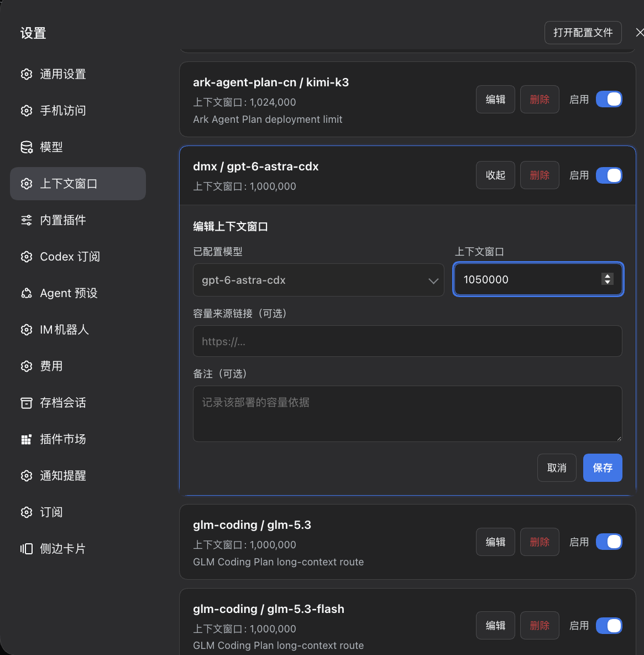
Task: Edit the glm-5.3-flash entry
Action: (495, 625)
